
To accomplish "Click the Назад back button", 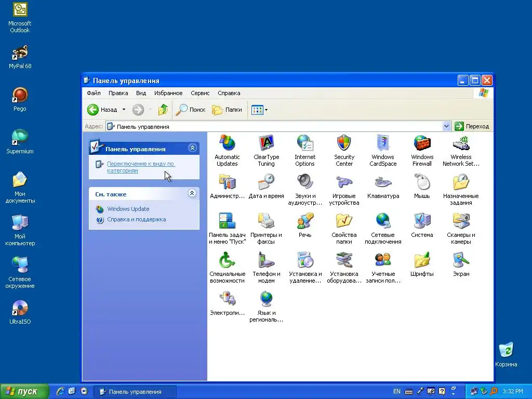I will [x=102, y=110].
